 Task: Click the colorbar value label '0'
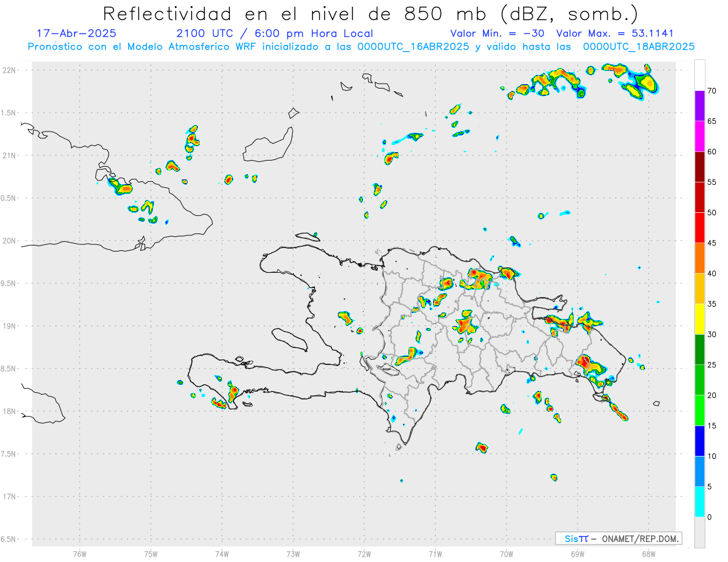pos(710,517)
